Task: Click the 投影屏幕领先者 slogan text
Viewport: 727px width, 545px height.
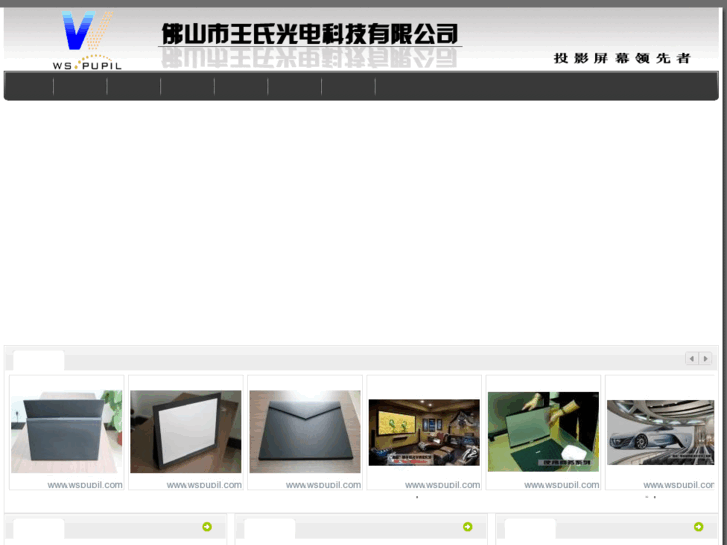Action: coord(622,58)
